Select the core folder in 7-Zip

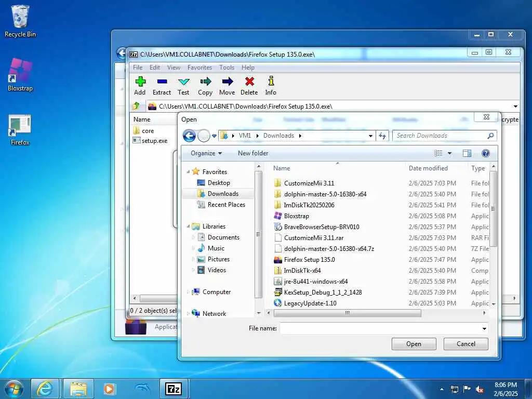click(x=148, y=131)
